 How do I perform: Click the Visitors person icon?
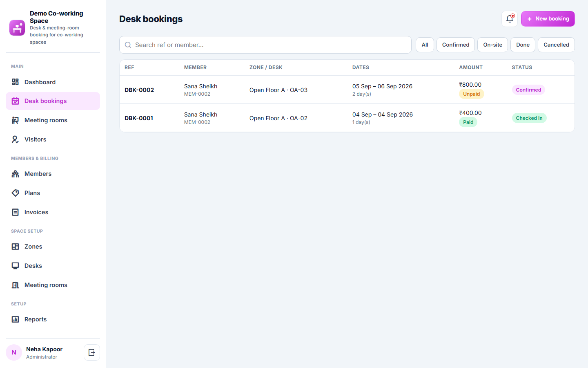pyautogui.click(x=16, y=139)
